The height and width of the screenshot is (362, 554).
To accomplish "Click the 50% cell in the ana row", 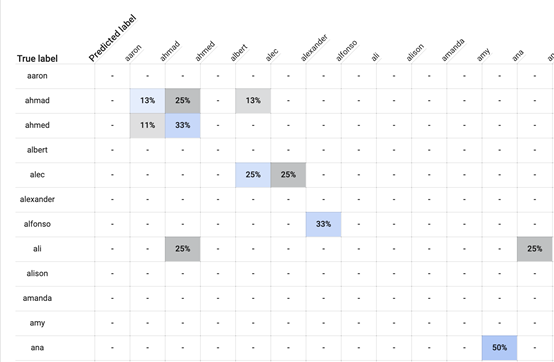I will [499, 348].
